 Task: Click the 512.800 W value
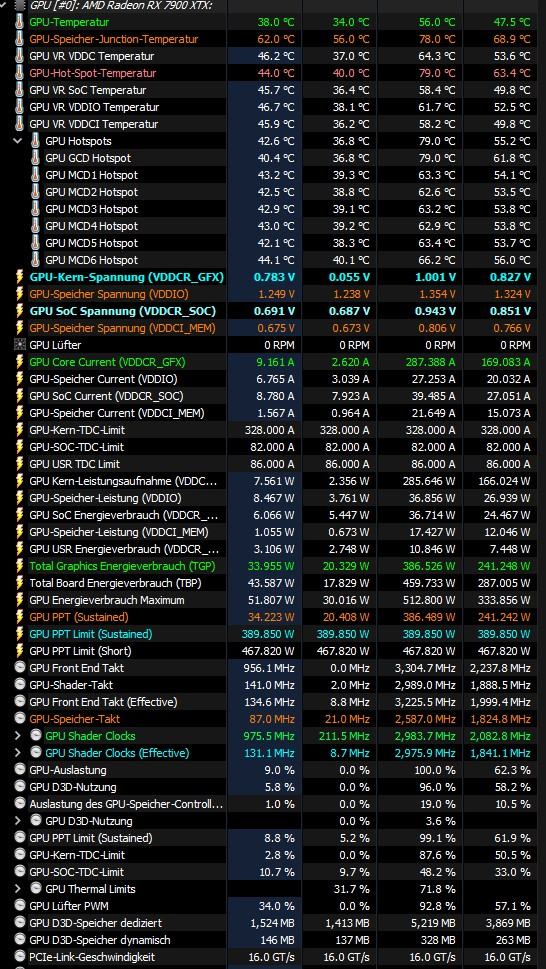click(427, 599)
